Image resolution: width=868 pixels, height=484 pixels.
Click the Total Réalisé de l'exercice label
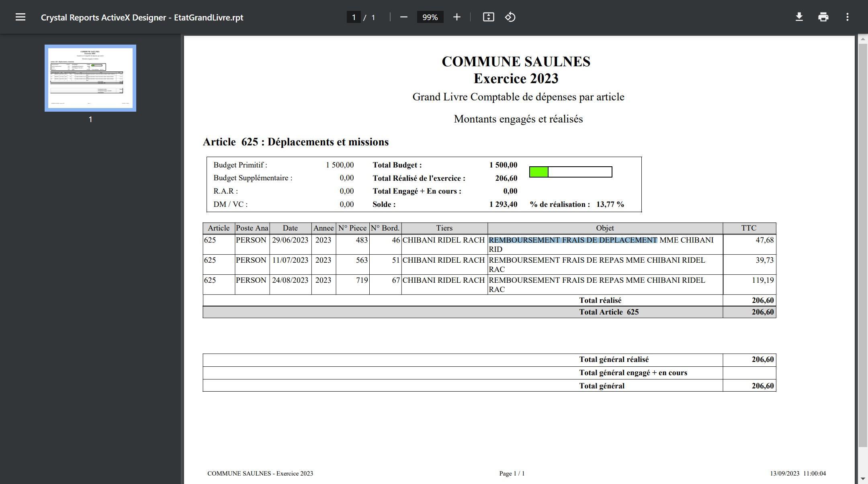[x=419, y=178]
